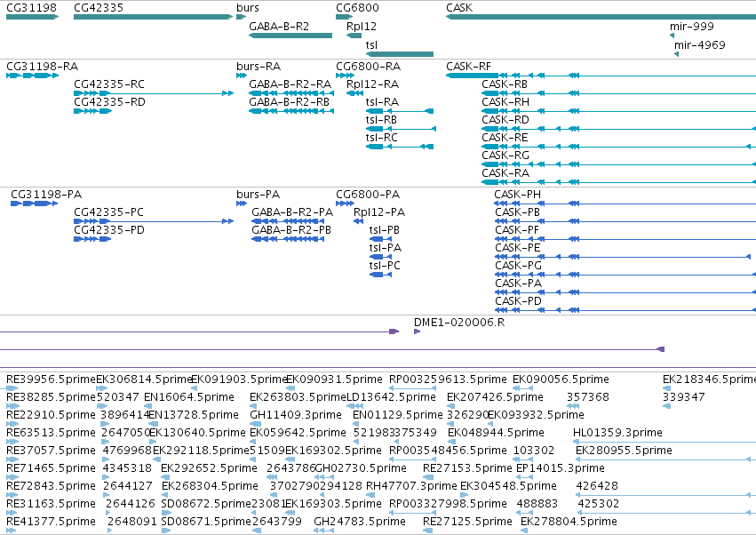Open protein burs-PA

tap(258, 195)
